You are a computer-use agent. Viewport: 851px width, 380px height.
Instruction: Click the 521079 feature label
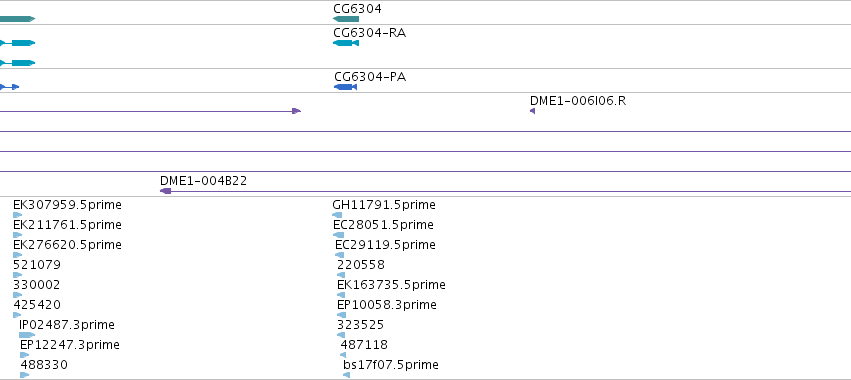coord(37,265)
